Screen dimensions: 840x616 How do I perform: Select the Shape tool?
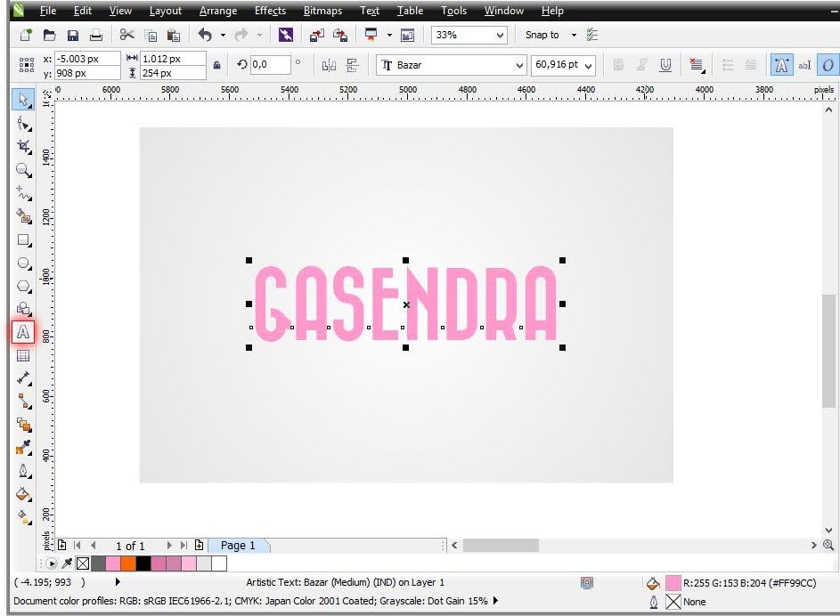[x=23, y=124]
